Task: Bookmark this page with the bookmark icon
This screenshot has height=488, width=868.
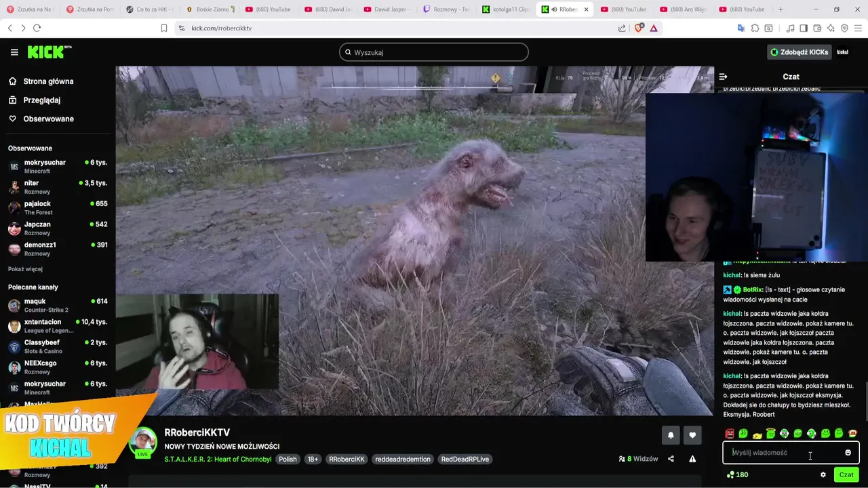Action: 164,28
